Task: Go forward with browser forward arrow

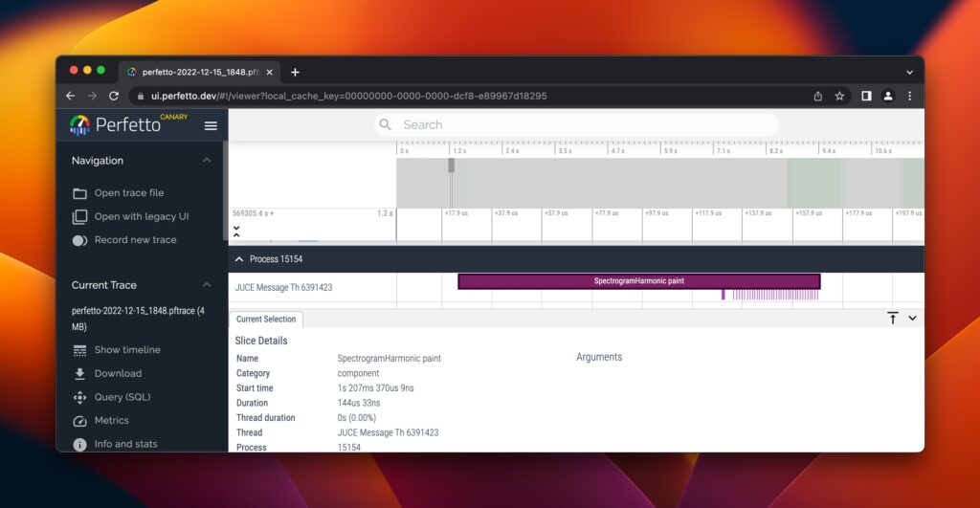Action: point(92,97)
